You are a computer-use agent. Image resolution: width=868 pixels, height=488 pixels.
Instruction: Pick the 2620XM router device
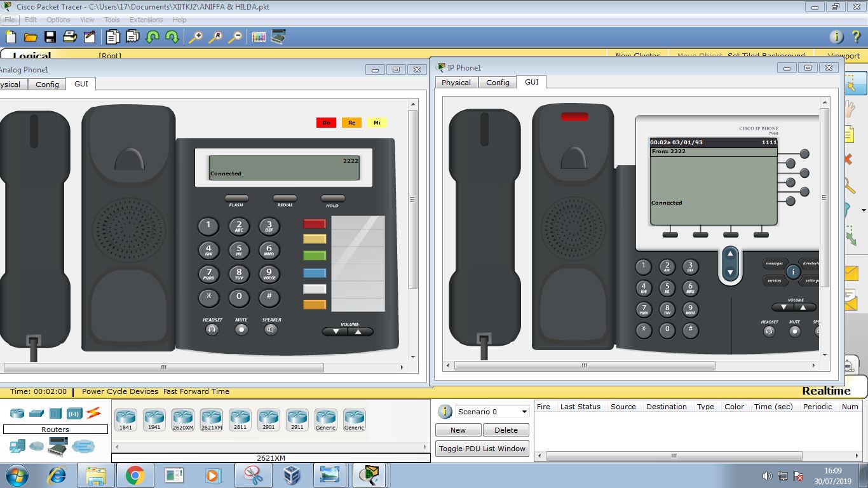(x=182, y=420)
